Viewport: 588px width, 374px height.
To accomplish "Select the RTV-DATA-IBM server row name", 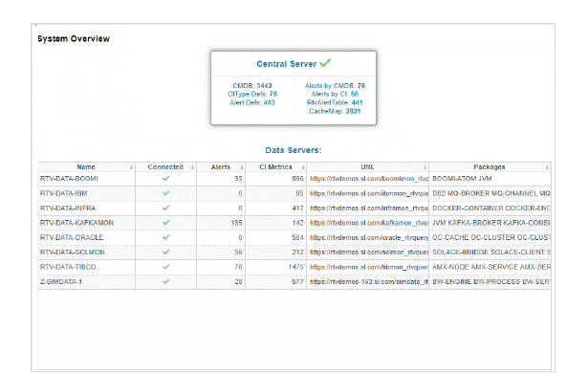I will coord(64,193).
